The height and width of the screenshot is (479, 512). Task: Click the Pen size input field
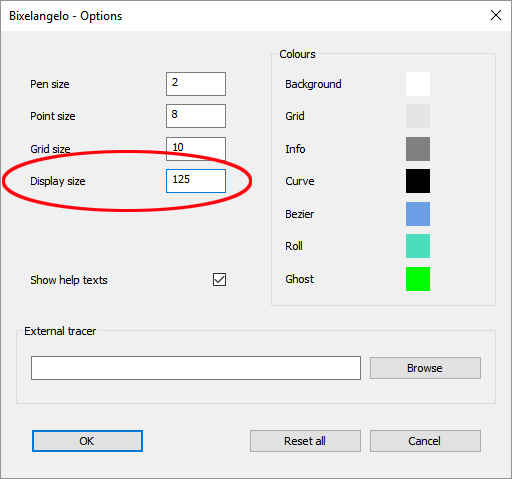coord(196,84)
